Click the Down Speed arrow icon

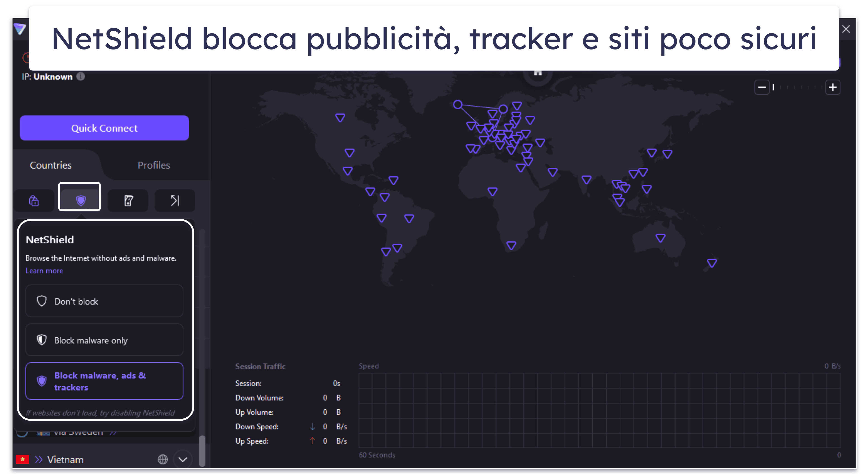[312, 427]
